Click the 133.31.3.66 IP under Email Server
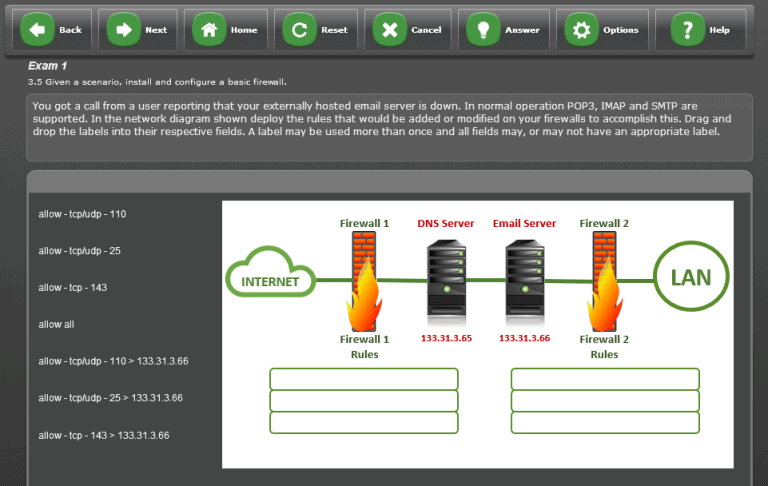 click(x=525, y=338)
